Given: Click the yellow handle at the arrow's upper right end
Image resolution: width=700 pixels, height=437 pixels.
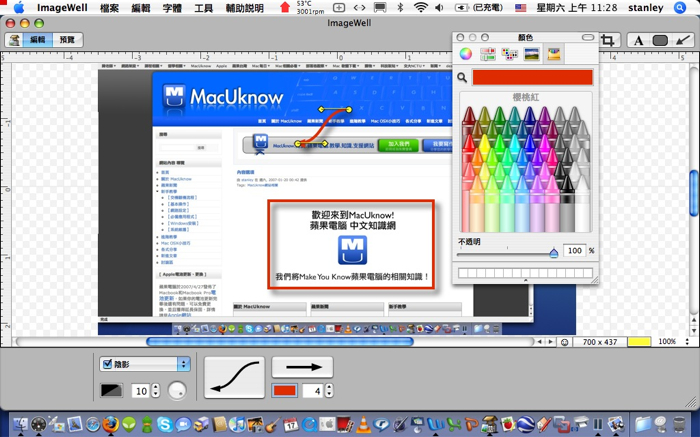Looking at the screenshot, I should tap(349, 109).
